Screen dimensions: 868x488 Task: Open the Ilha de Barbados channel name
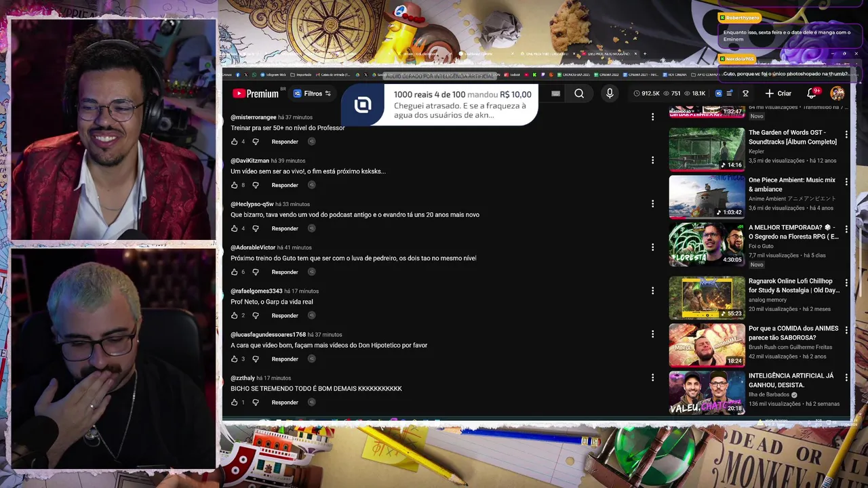click(769, 394)
